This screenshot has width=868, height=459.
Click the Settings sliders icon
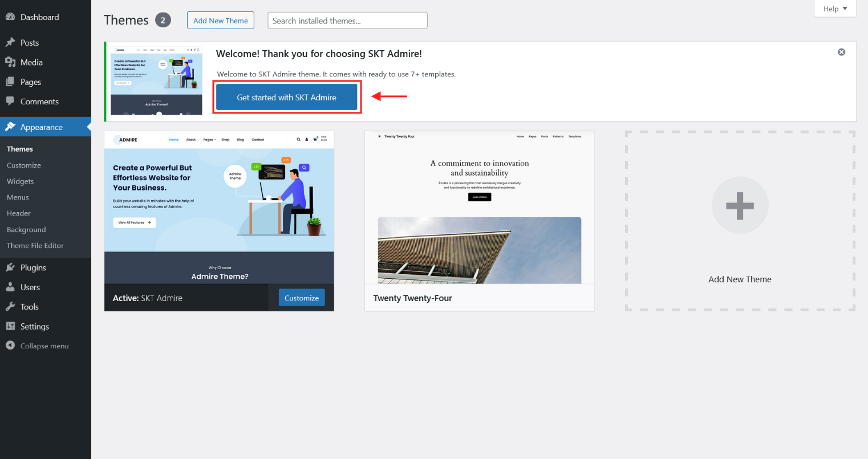(10, 326)
